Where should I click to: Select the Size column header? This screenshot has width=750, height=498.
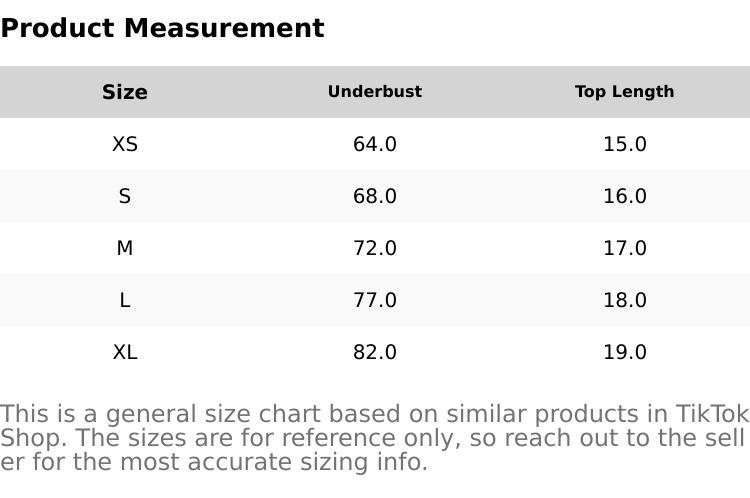click(x=125, y=92)
